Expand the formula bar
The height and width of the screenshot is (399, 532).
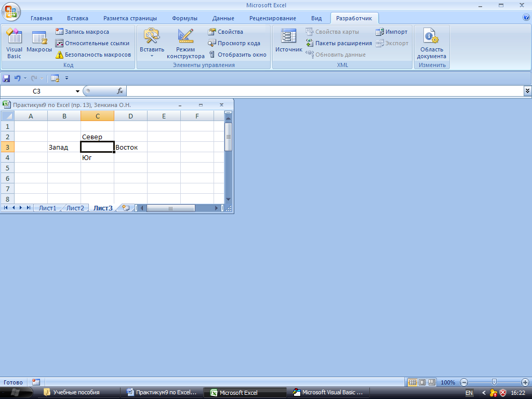click(527, 90)
